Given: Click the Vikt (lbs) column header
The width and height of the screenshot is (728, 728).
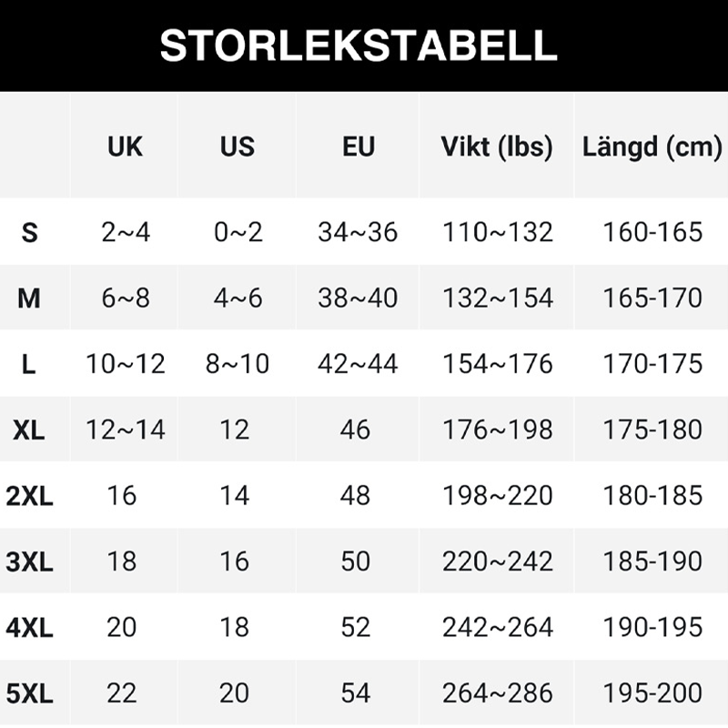Looking at the screenshot, I should pyautogui.click(x=497, y=147).
